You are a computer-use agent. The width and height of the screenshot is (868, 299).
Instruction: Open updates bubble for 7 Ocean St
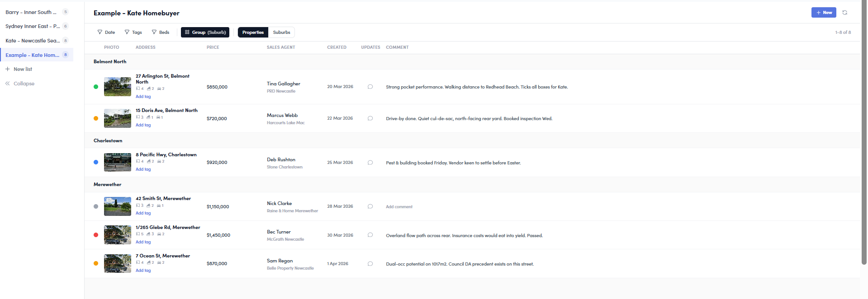click(370, 264)
